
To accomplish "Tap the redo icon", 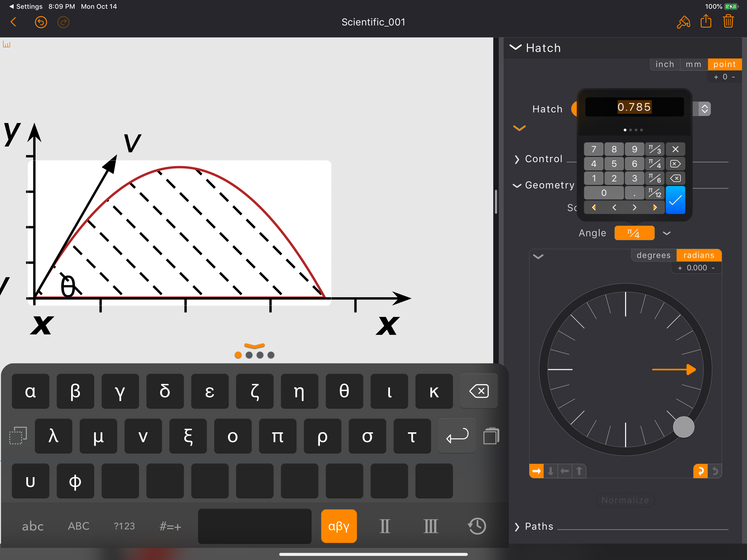I will point(63,22).
